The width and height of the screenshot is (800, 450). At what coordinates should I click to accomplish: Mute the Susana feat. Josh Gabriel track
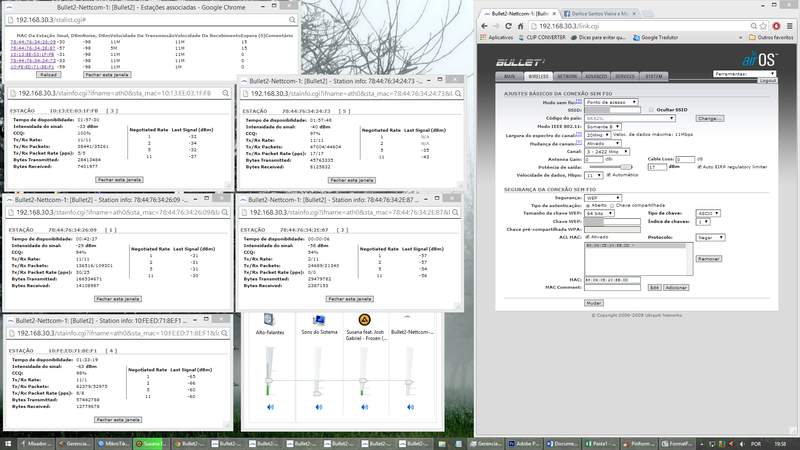(364, 407)
